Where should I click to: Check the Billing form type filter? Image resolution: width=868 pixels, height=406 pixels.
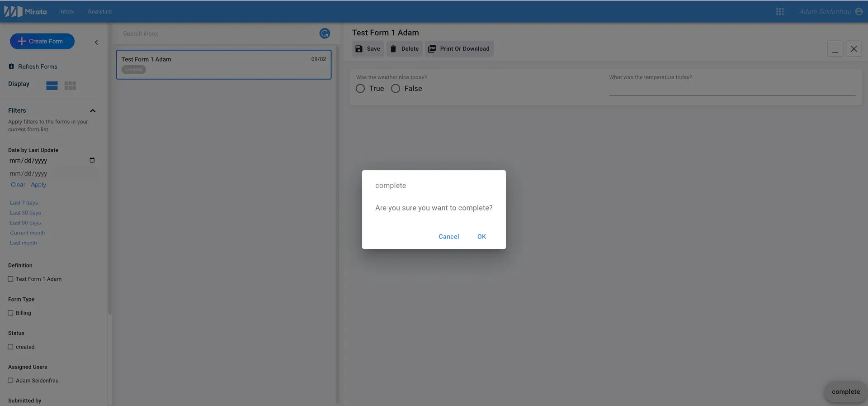[x=10, y=313]
